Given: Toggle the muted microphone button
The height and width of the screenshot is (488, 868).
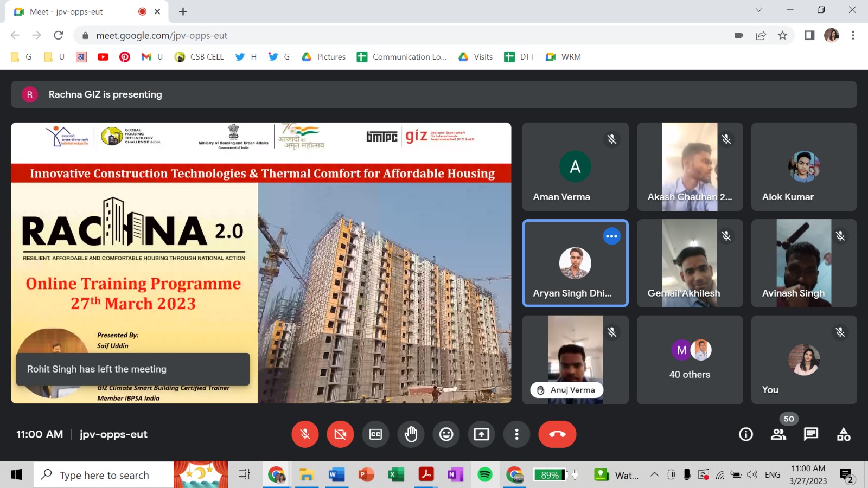Looking at the screenshot, I should pyautogui.click(x=305, y=434).
